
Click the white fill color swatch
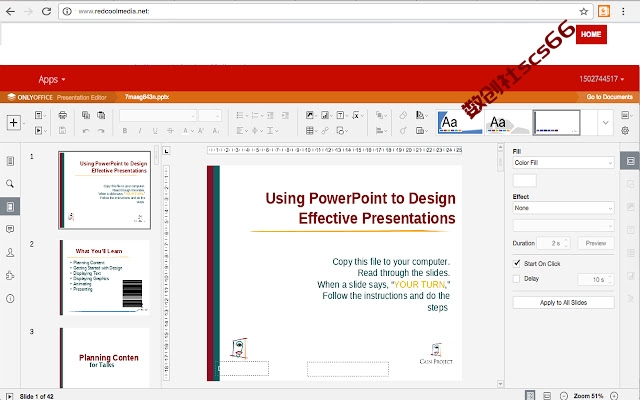(524, 180)
